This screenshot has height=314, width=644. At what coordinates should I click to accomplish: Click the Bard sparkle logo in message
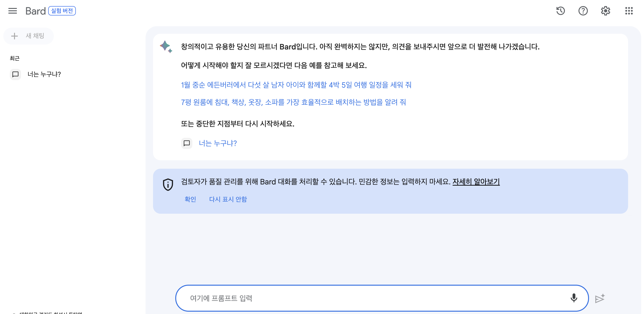point(166,47)
